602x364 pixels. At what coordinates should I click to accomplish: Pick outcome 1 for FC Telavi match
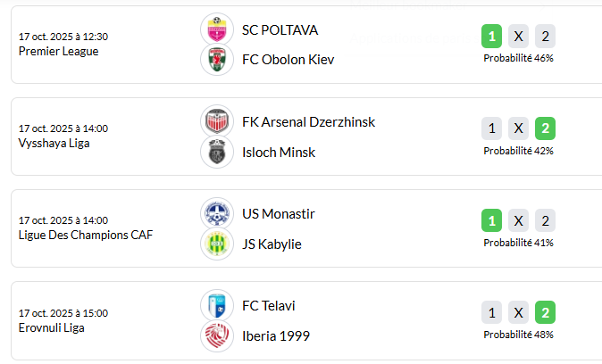click(491, 312)
